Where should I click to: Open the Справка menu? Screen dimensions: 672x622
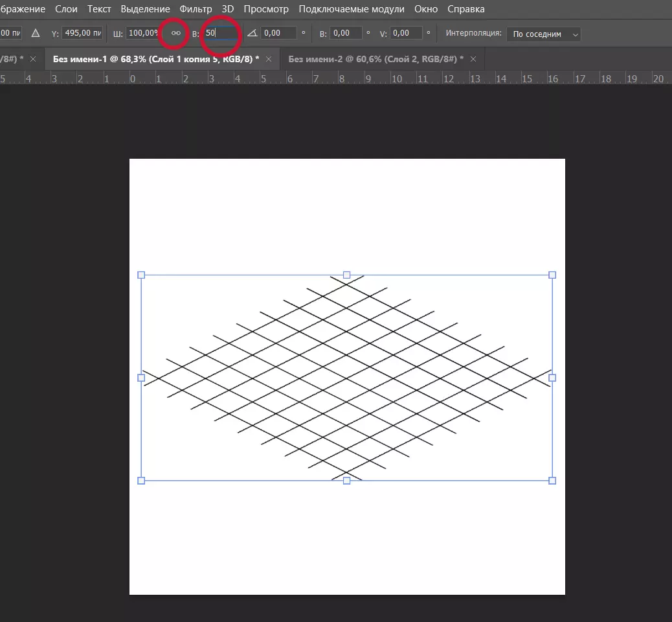point(466,9)
